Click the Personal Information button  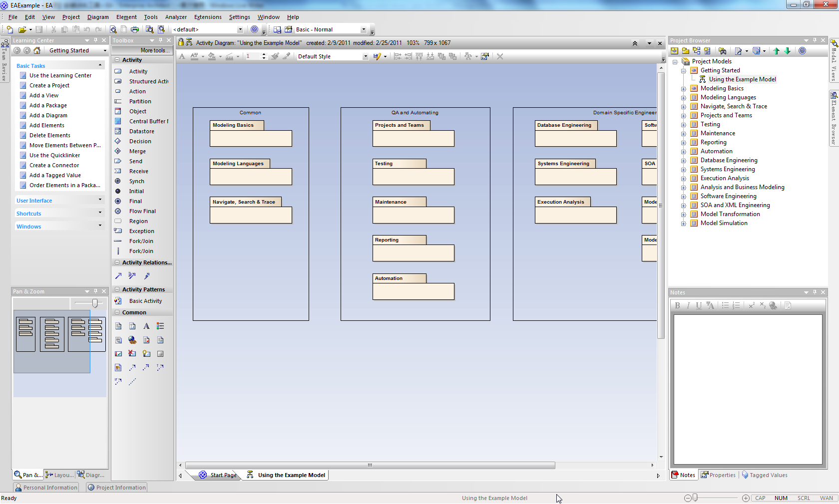[46, 488]
